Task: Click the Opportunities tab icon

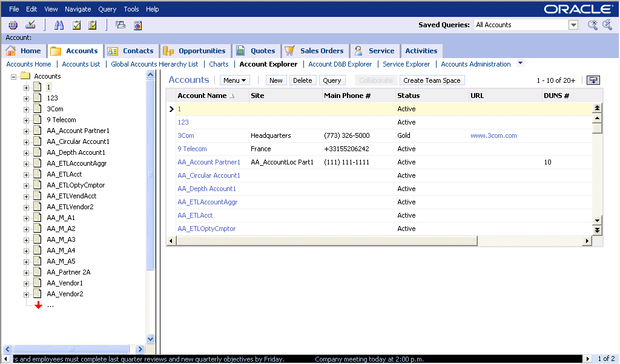Action: (x=168, y=51)
